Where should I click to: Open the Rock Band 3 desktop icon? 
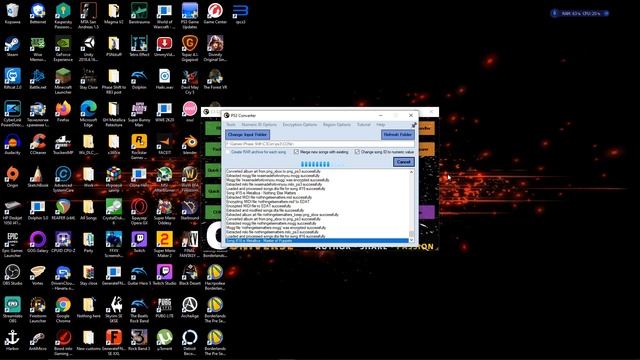(139, 340)
